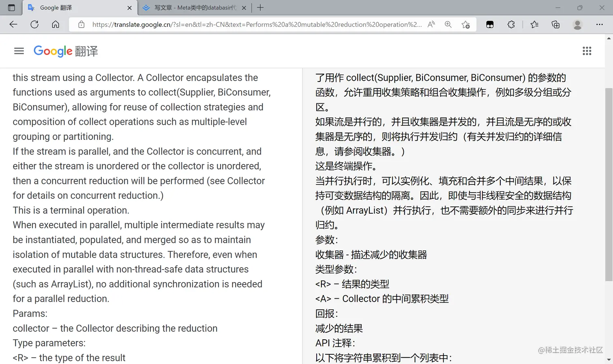Click source text 'for a parallel reduction.'

pyautogui.click(x=61, y=299)
